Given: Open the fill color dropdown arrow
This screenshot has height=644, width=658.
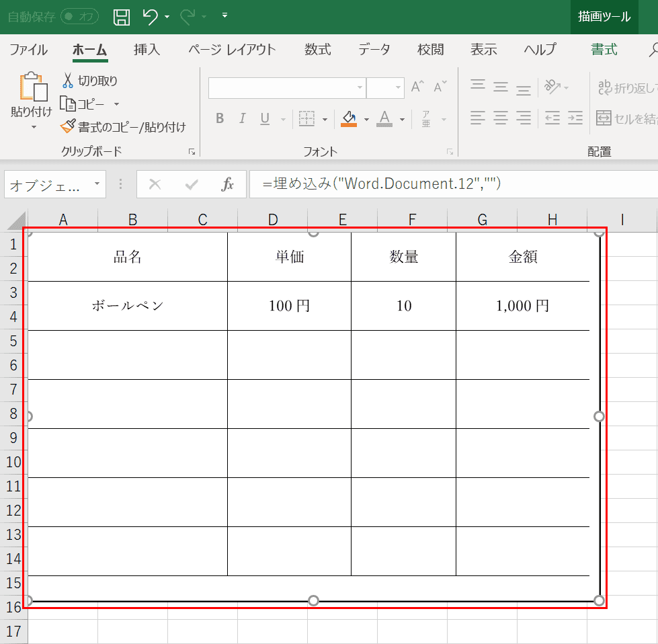Looking at the screenshot, I should [366, 120].
